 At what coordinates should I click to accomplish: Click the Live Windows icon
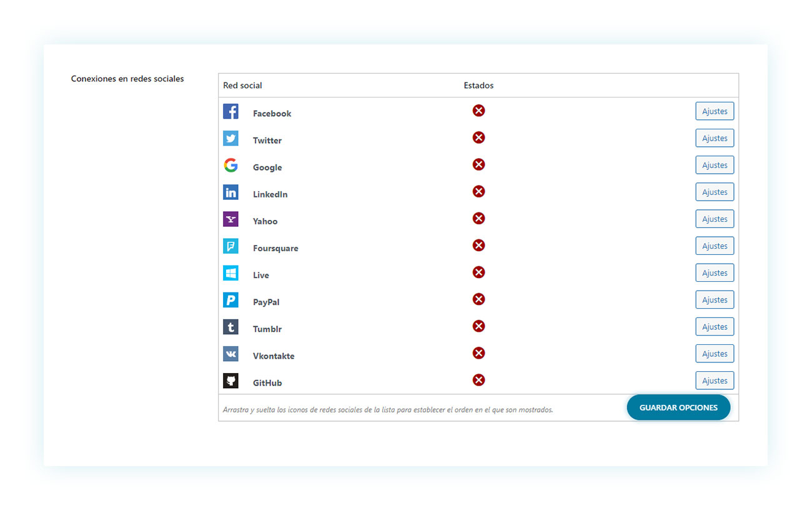point(230,272)
